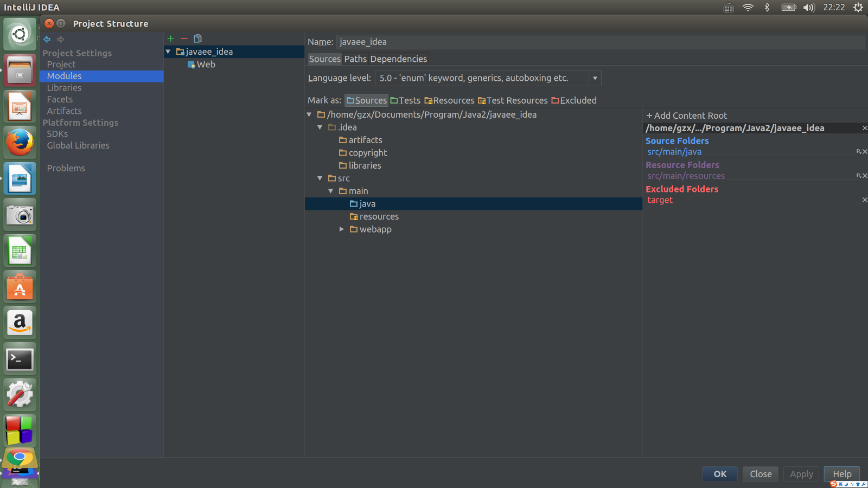Switch to the Sources tab
The height and width of the screenshot is (488, 868).
pos(325,59)
